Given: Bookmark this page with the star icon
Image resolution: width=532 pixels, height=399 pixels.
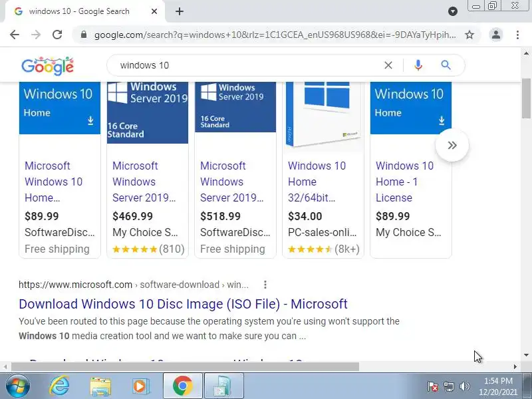Looking at the screenshot, I should point(469,35).
